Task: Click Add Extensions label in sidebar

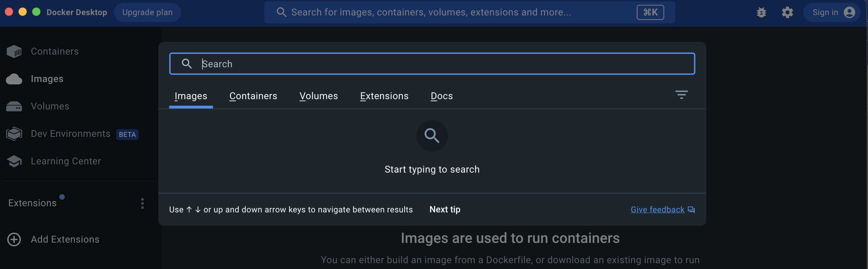Action: pyautogui.click(x=65, y=239)
